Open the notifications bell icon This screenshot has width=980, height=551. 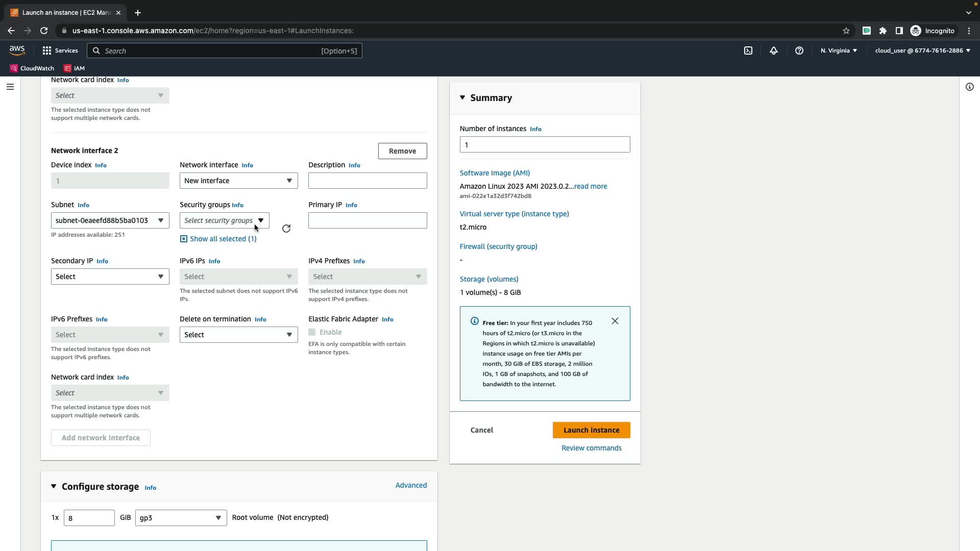point(774,51)
